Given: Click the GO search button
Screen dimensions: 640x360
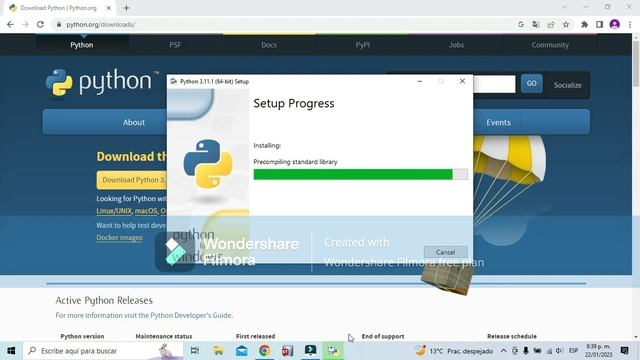Looking at the screenshot, I should point(531,83).
